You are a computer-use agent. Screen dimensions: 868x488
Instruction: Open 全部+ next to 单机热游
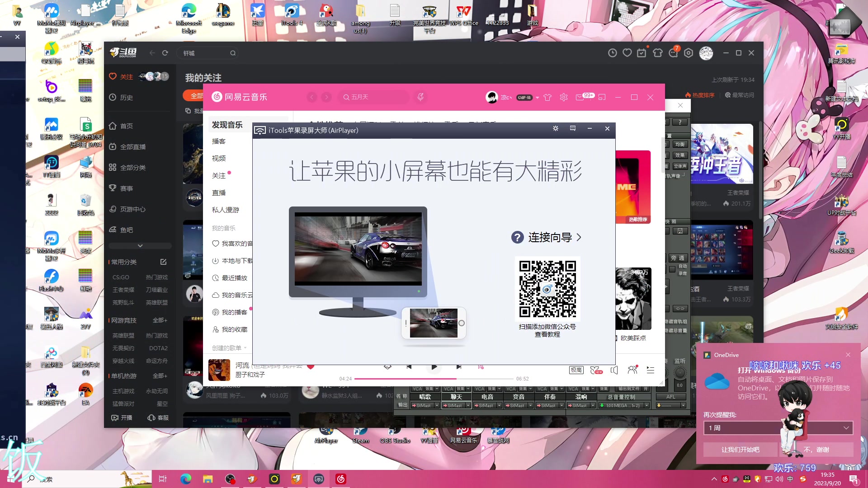coord(160,376)
